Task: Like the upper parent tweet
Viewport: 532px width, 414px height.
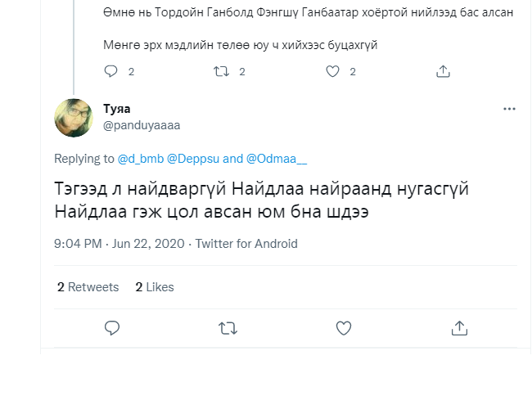Action: point(332,71)
